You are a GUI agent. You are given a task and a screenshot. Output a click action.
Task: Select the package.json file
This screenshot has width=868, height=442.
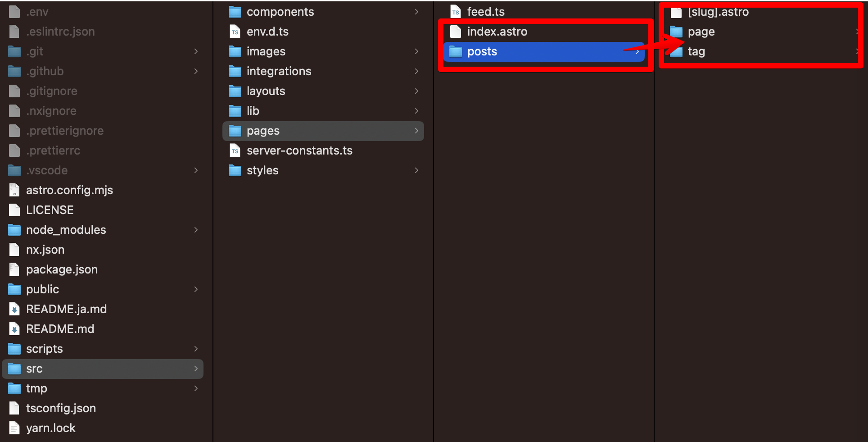tap(103, 269)
